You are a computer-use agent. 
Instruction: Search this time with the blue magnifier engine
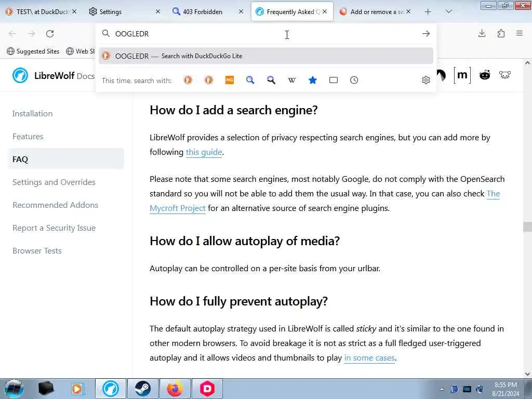[250, 80]
